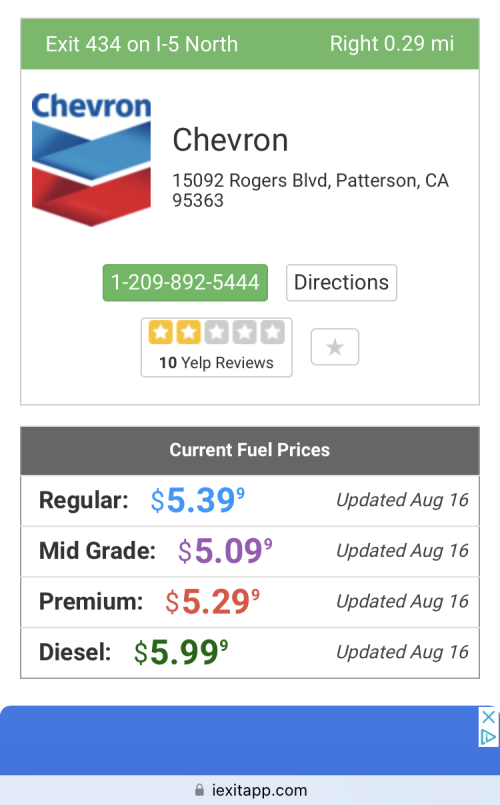This screenshot has width=500, height=805.
Task: Click the Chevron station name heading
Action: pyautogui.click(x=230, y=140)
